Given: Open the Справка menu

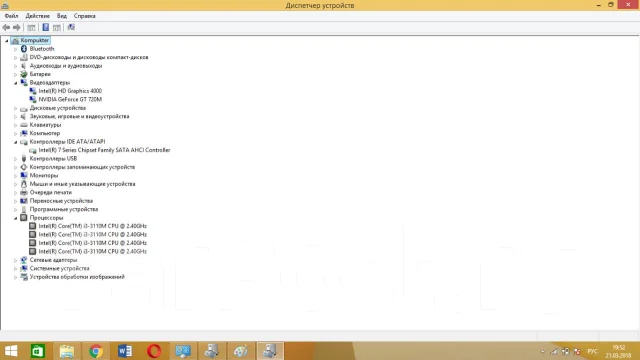Looking at the screenshot, I should (84, 16).
